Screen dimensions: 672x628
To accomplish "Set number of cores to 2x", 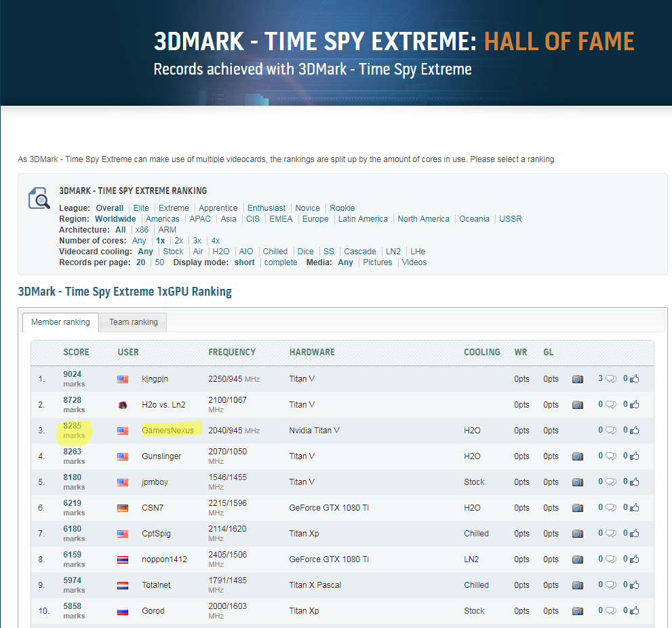I will point(179,241).
